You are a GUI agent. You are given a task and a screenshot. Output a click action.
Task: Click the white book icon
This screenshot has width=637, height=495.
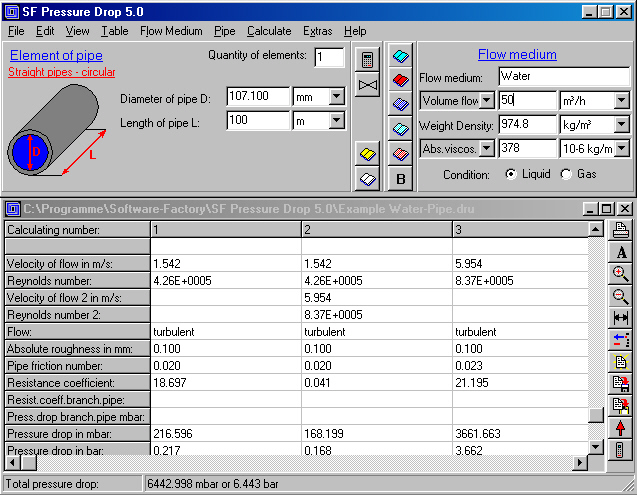pyautogui.click(x=367, y=179)
